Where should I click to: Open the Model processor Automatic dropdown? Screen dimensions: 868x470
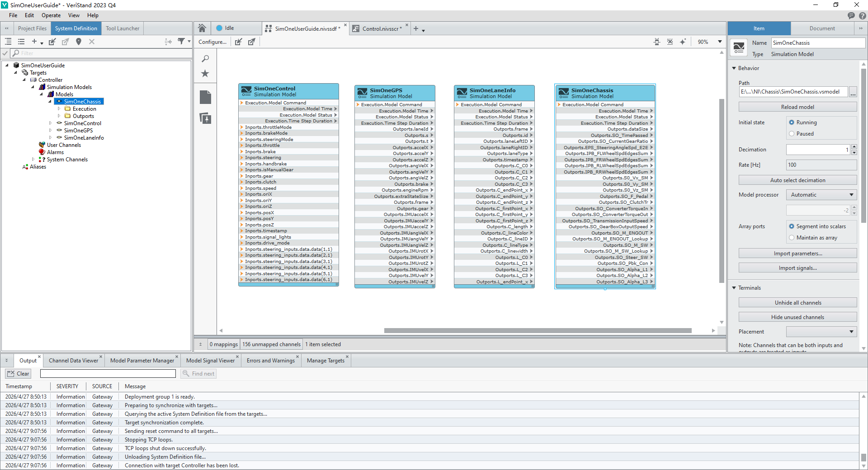821,195
